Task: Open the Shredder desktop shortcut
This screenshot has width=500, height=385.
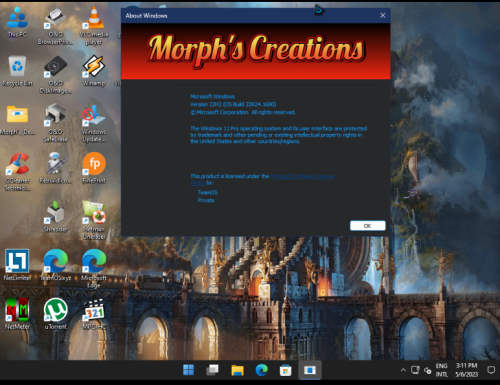Action: [56, 216]
